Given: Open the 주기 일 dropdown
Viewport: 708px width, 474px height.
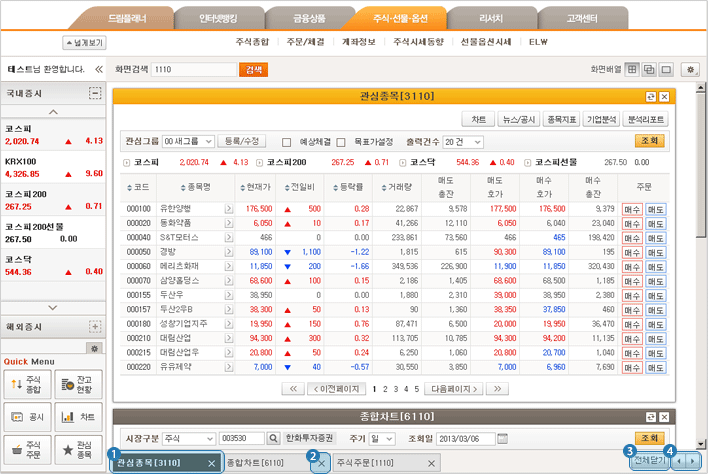Looking at the screenshot, I should (382, 438).
